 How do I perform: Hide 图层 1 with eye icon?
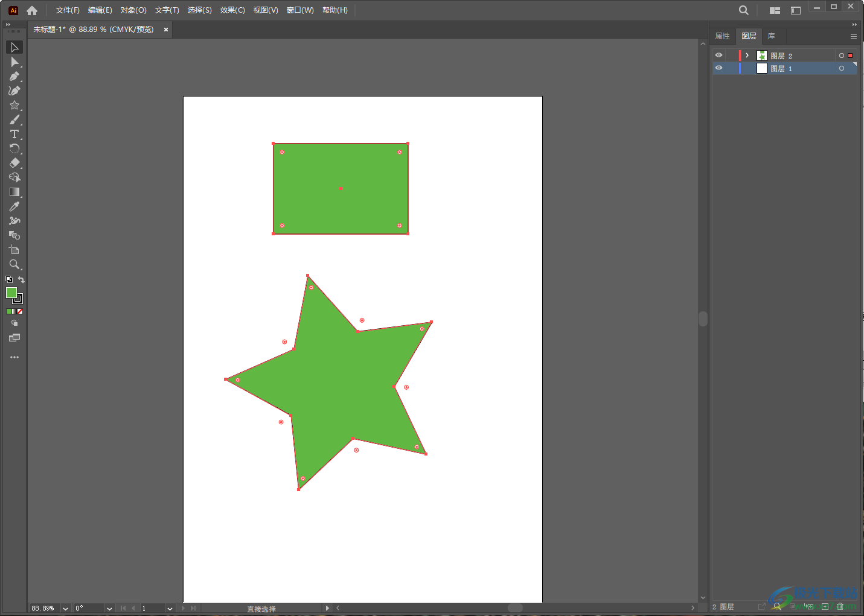click(x=718, y=68)
